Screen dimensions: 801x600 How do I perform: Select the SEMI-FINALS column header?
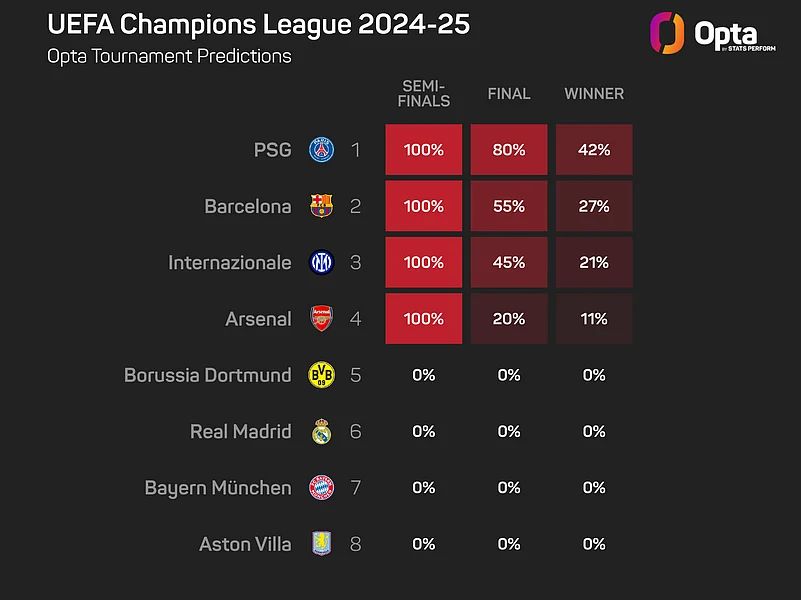(x=424, y=94)
